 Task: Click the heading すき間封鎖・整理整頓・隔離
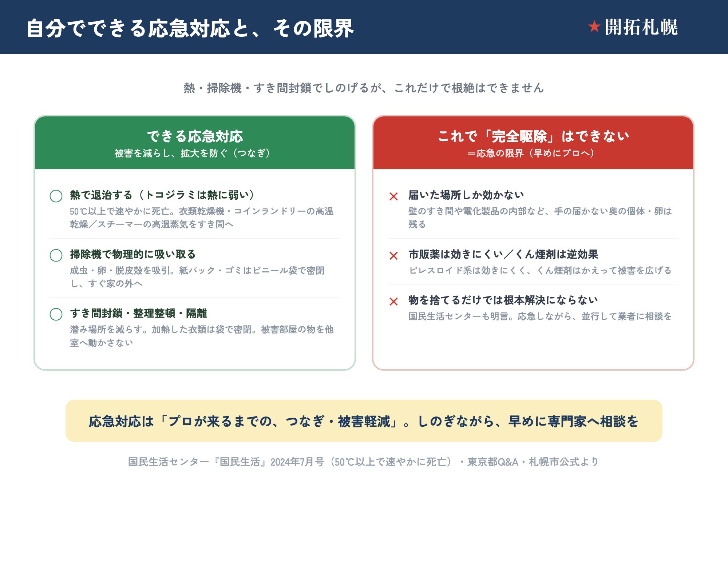[138, 313]
